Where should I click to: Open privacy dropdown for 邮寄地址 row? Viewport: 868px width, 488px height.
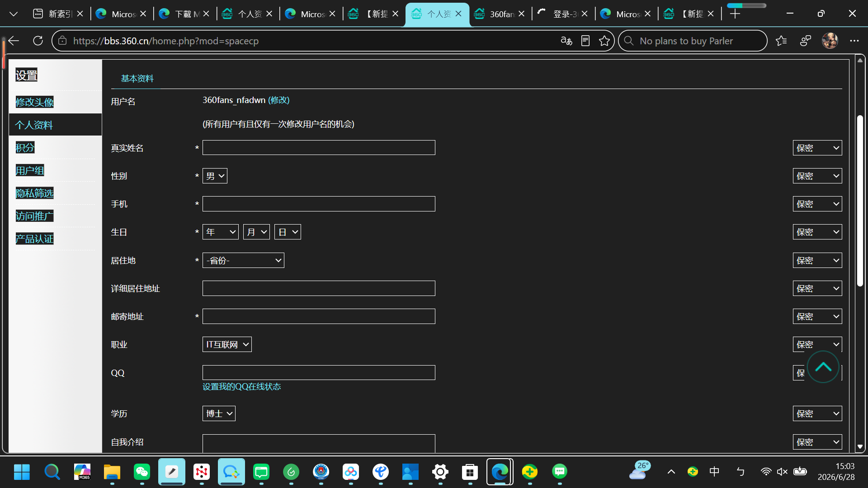[x=817, y=316]
